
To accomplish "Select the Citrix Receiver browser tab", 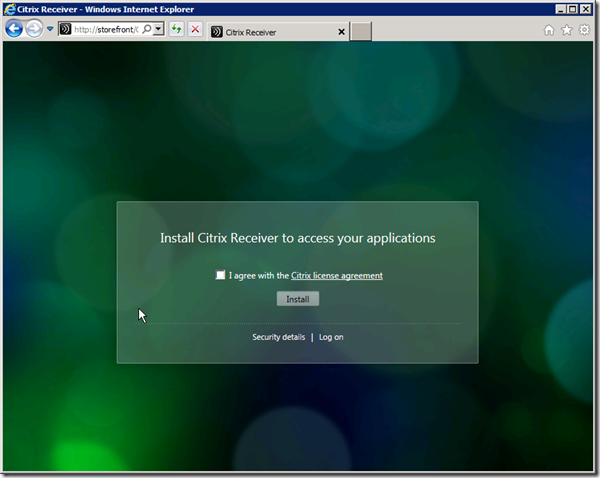I will (x=279, y=32).
